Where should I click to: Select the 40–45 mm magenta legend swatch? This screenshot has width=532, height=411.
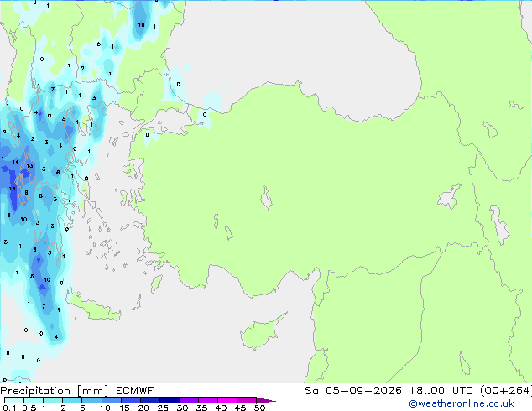pyautogui.click(x=227, y=400)
